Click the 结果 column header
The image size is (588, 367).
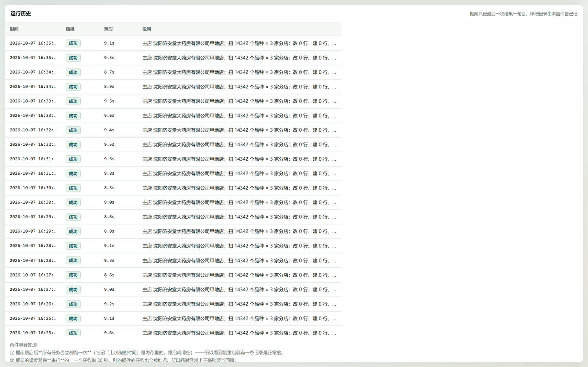[70, 29]
